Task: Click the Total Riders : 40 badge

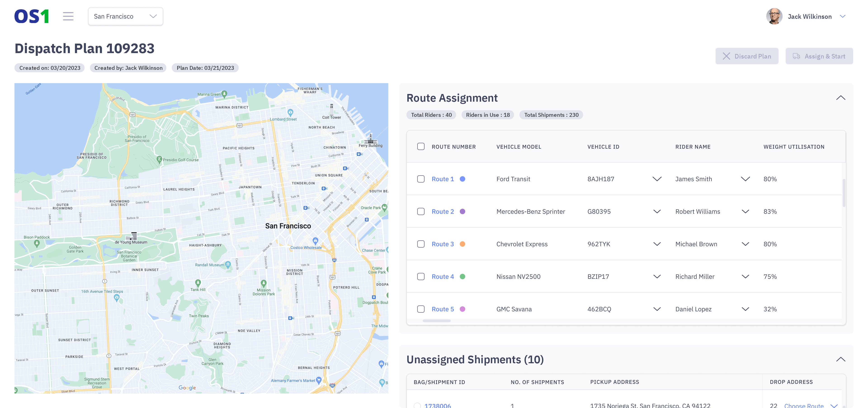Action: [431, 115]
